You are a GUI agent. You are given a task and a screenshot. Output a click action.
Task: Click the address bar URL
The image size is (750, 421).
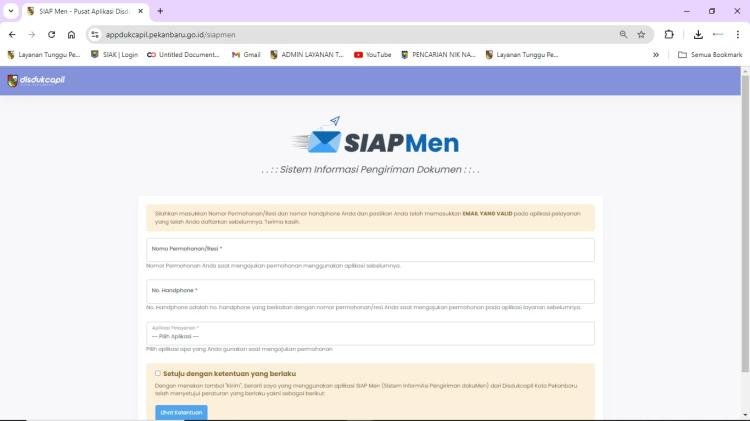point(171,34)
